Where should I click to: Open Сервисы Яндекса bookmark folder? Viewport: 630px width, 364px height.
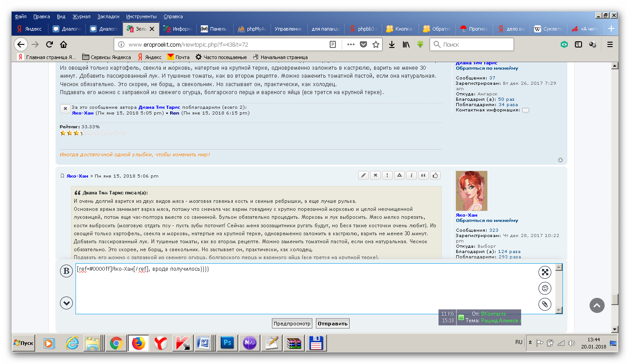coord(107,57)
